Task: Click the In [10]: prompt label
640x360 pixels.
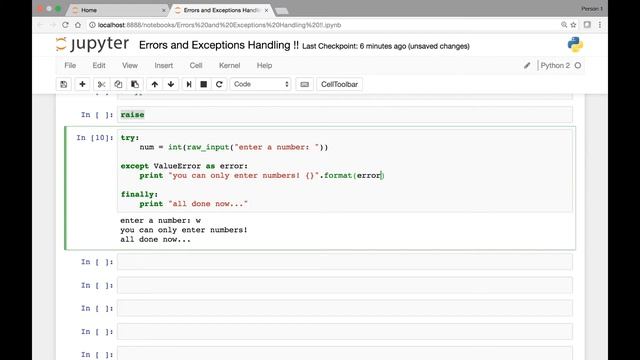Action: point(95,138)
